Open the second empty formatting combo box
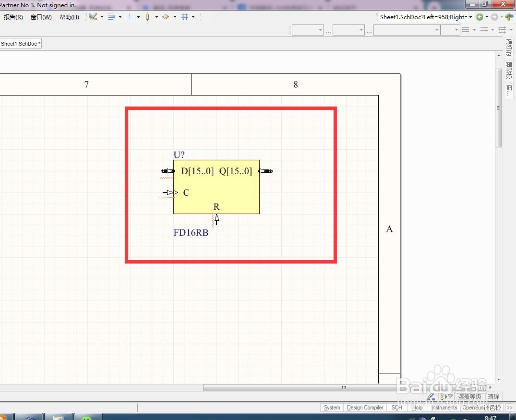 [348, 30]
